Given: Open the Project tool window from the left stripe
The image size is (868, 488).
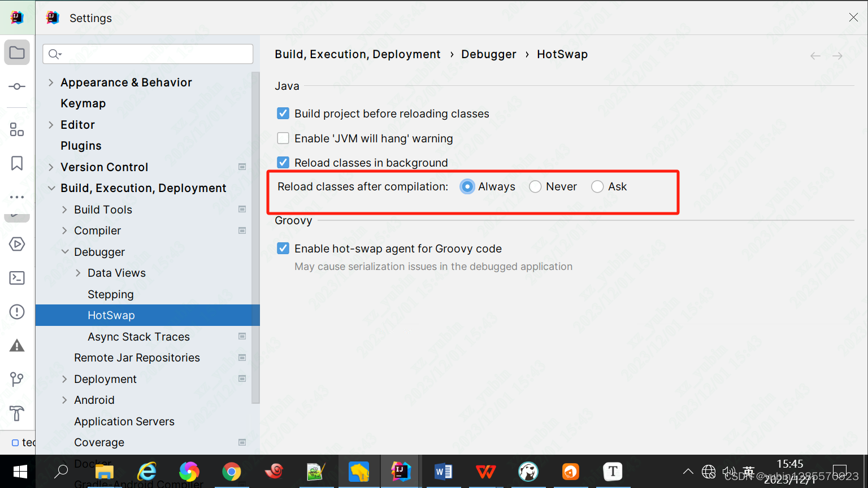Looking at the screenshot, I should pyautogui.click(x=17, y=52).
